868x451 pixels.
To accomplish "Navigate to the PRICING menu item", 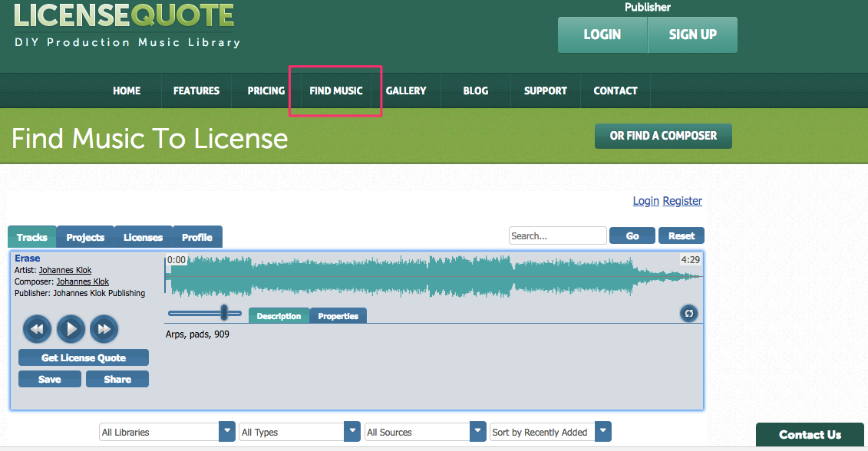I will pos(266,91).
